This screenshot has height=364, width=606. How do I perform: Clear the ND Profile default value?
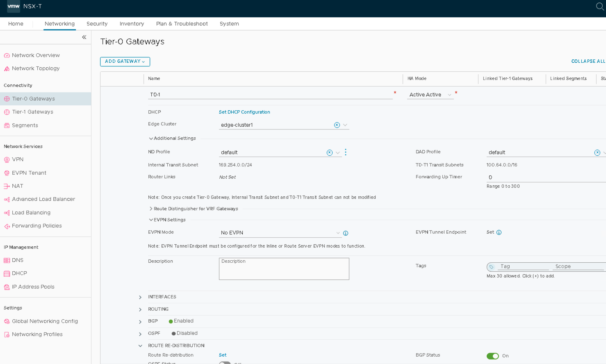pos(329,152)
